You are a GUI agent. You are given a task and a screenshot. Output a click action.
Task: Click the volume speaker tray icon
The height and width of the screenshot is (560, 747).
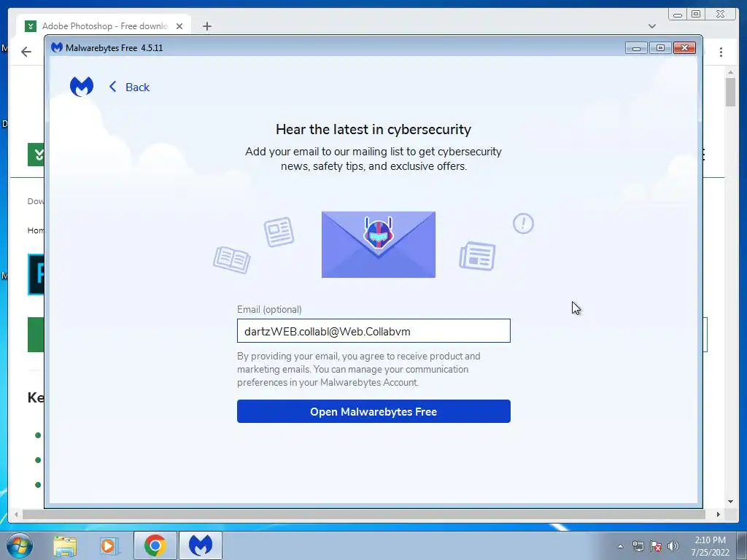(673, 546)
